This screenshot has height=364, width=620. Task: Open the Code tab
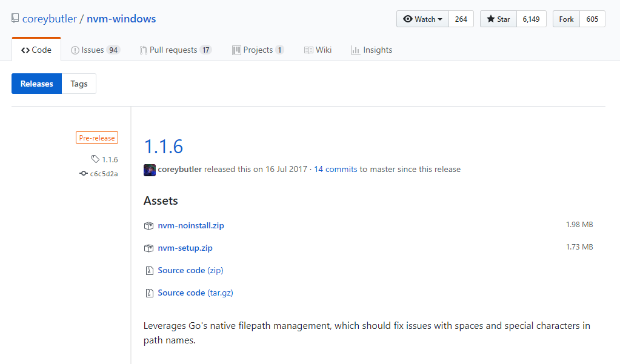coord(36,50)
